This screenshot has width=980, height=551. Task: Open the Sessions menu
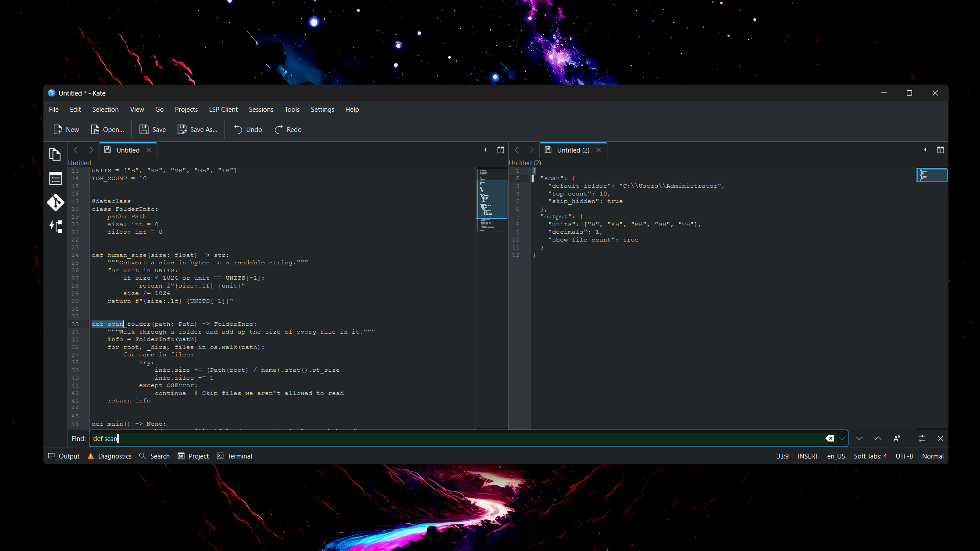pyautogui.click(x=261, y=110)
